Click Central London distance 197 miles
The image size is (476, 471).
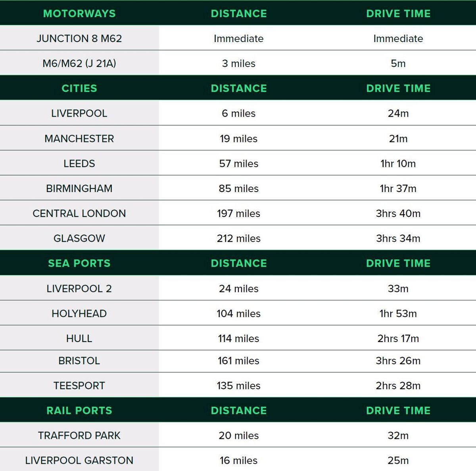point(238,213)
